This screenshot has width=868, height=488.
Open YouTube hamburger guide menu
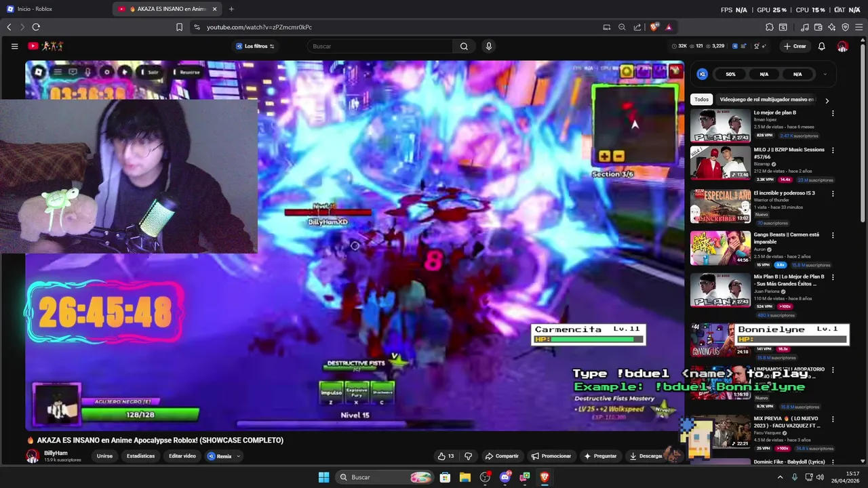[x=14, y=46]
